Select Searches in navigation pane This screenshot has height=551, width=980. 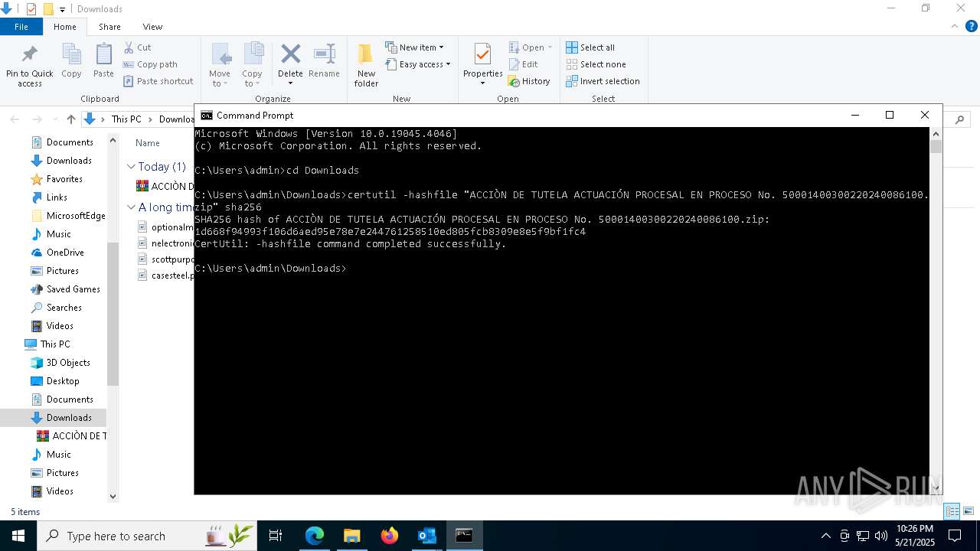tap(64, 308)
